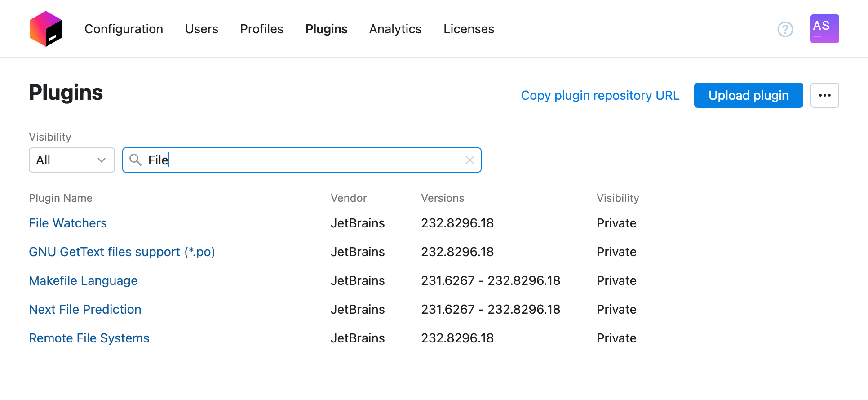This screenshot has height=400, width=868.
Task: Click Private in the Makefile Language row
Action: coord(616,281)
